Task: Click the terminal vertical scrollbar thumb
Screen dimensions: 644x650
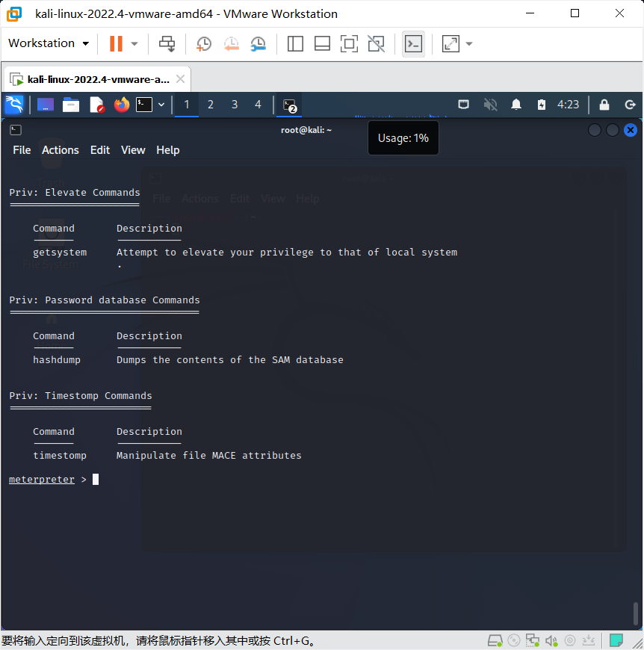Action: 635,613
